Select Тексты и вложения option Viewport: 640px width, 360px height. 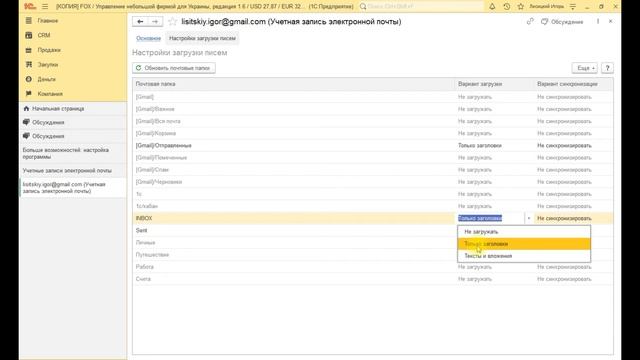524,256
